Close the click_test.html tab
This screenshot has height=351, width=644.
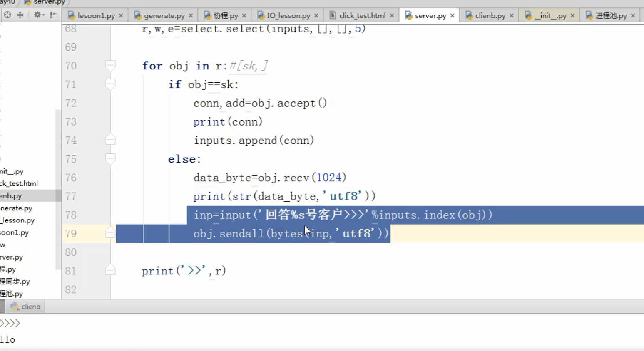(392, 15)
